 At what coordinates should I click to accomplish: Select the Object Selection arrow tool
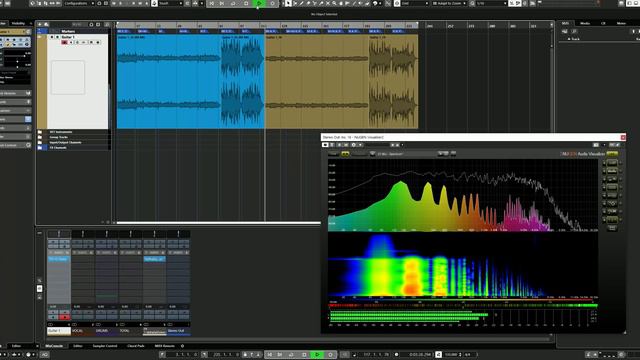click(x=288, y=3)
